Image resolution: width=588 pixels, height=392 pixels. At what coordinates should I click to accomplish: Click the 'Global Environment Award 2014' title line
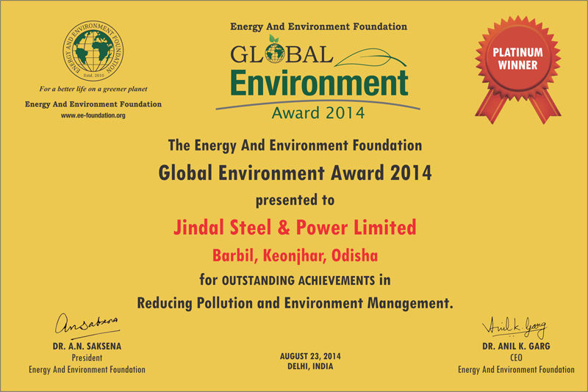click(295, 173)
